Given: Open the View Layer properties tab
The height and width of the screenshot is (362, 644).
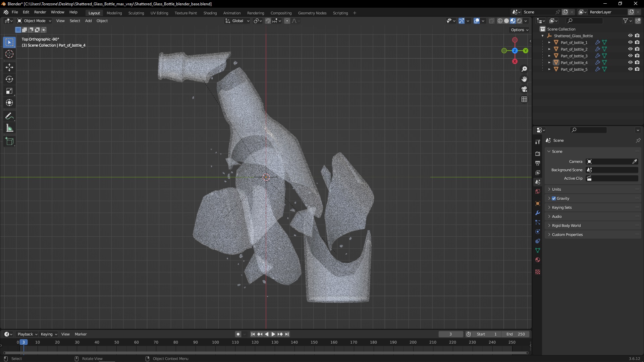Looking at the screenshot, I should click(x=538, y=172).
